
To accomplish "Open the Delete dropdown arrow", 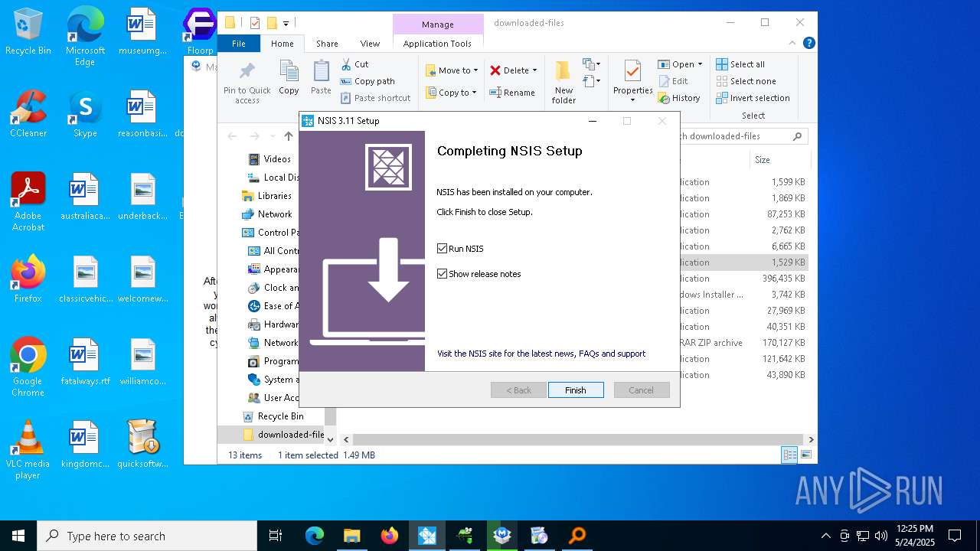I will coord(534,70).
